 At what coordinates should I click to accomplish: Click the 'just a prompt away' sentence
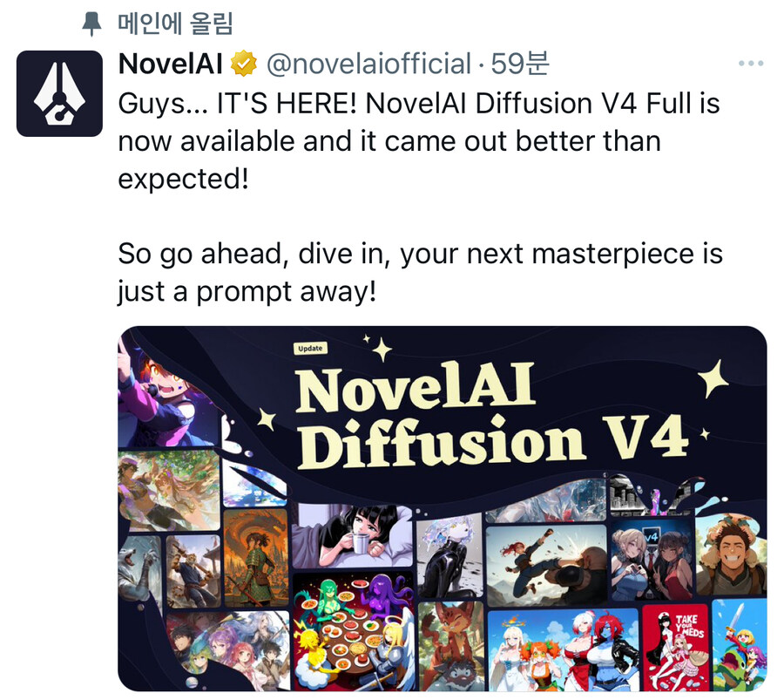pos(247,292)
